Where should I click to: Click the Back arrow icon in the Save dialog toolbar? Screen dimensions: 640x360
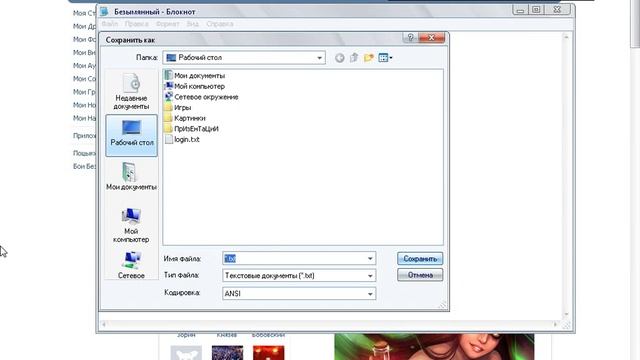point(340,58)
